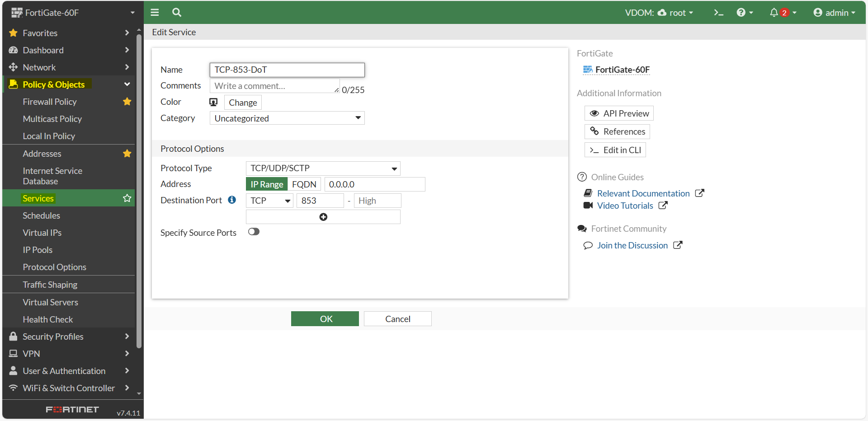Viewport: 868px width, 421px height.
Task: Click the low port field 853
Action: tap(320, 201)
